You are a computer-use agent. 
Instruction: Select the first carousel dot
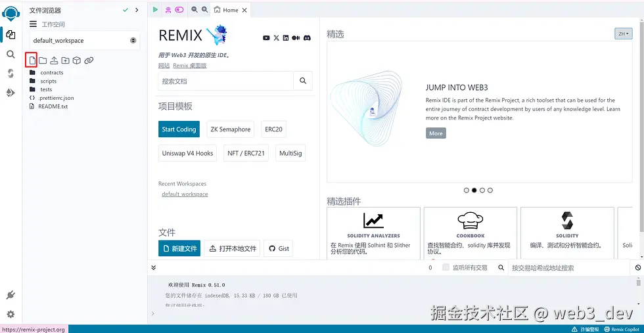coord(466,190)
